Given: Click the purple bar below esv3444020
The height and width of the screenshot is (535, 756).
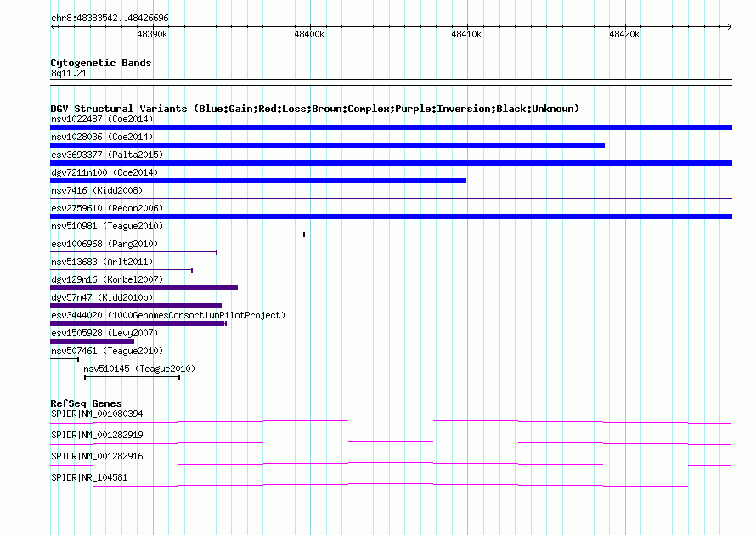Looking at the screenshot, I should pos(138,324).
